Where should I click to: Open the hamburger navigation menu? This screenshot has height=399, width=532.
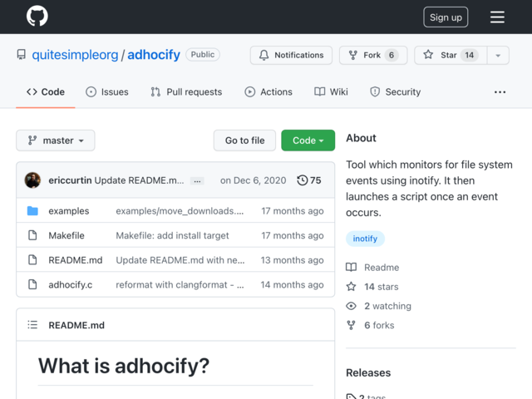point(497,17)
